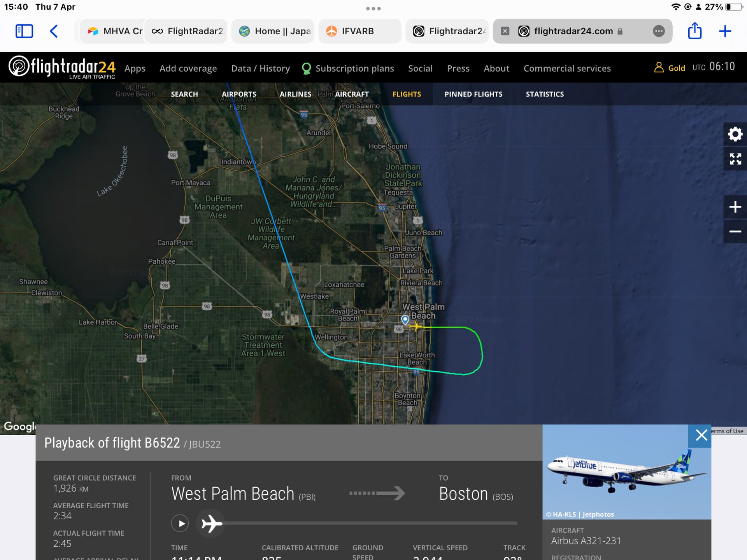Open a new Safari tab with plus
The height and width of the screenshot is (560, 747).
pyautogui.click(x=725, y=31)
